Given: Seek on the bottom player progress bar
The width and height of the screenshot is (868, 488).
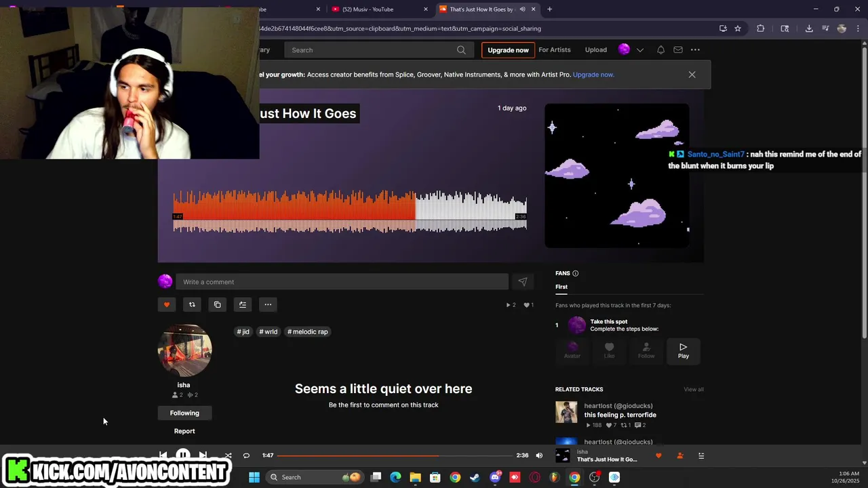Looking at the screenshot, I should tap(395, 455).
